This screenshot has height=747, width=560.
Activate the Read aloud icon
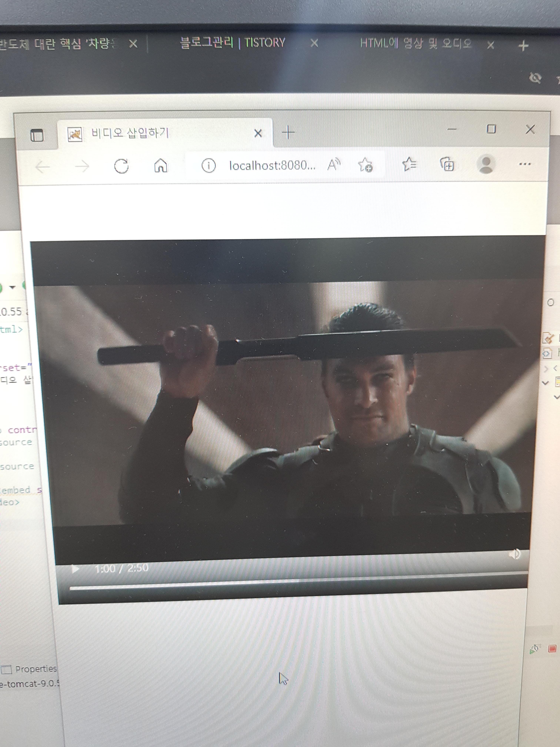point(334,165)
